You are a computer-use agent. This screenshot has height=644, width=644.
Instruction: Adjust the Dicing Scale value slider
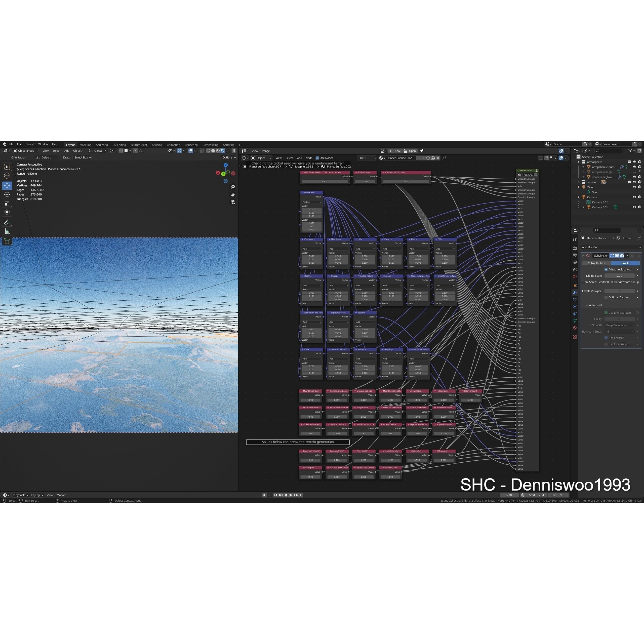point(619,276)
